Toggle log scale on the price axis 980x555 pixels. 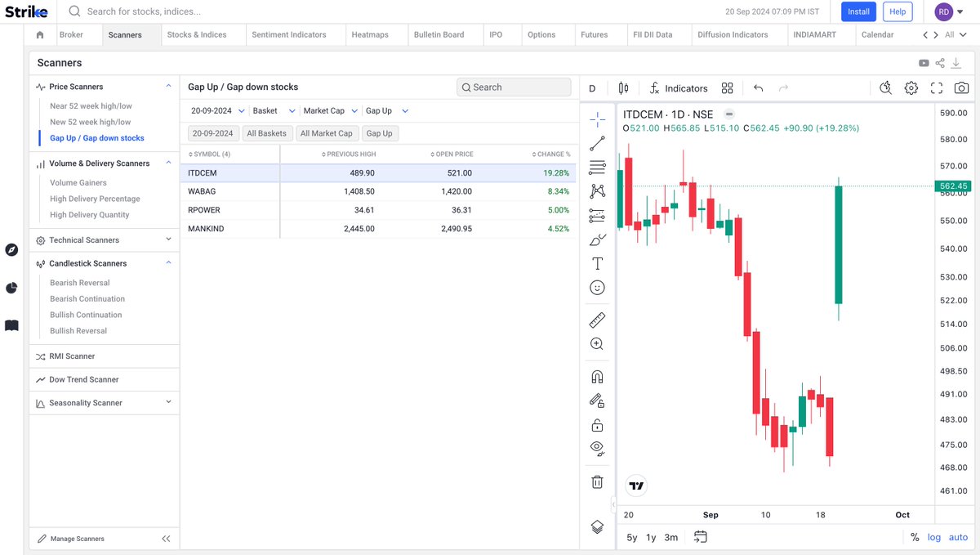point(933,537)
